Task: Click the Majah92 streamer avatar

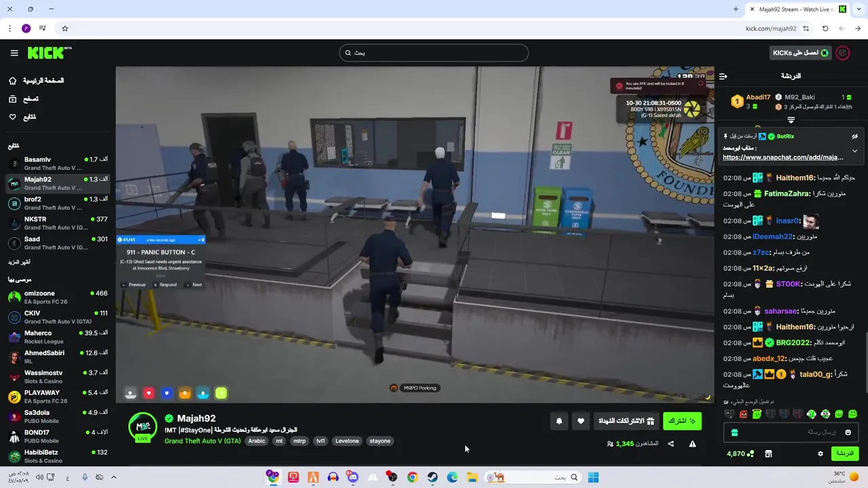Action: [143, 426]
